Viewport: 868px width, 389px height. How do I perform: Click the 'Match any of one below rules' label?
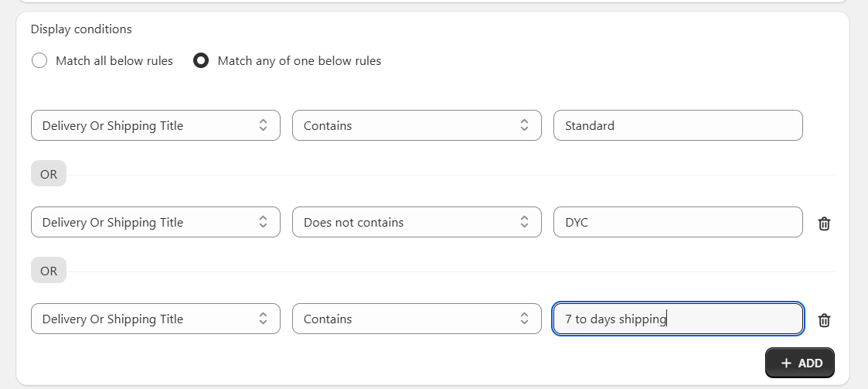299,60
